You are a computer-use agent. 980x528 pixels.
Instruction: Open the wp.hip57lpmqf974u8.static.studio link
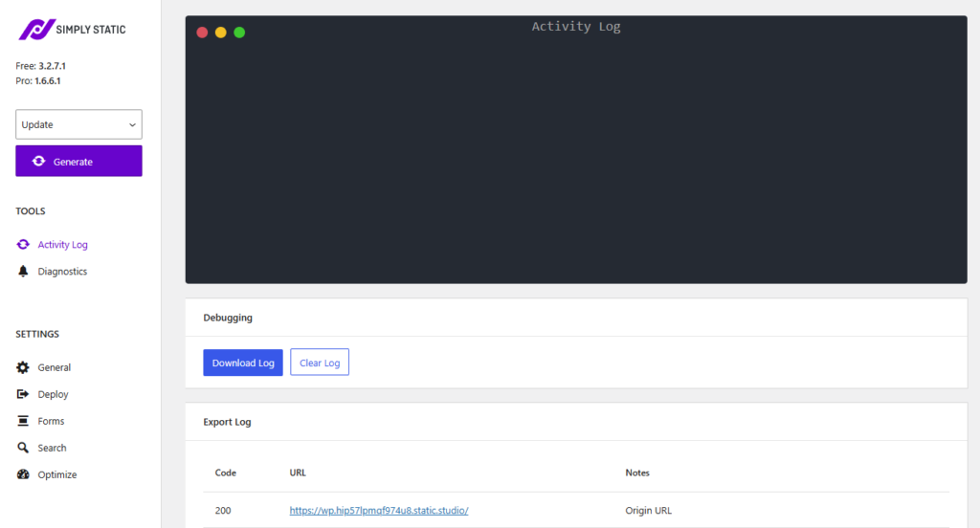tap(379, 511)
